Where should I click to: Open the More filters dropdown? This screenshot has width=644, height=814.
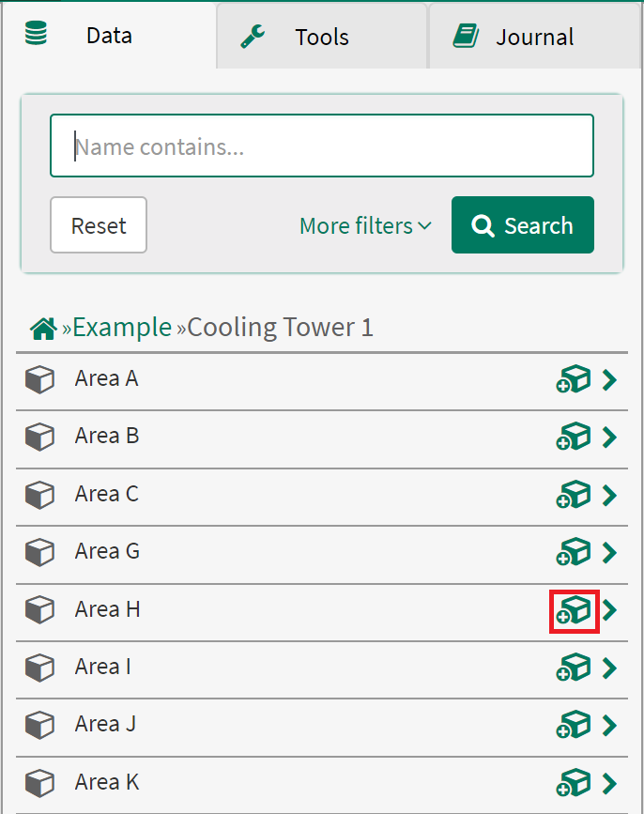(364, 225)
